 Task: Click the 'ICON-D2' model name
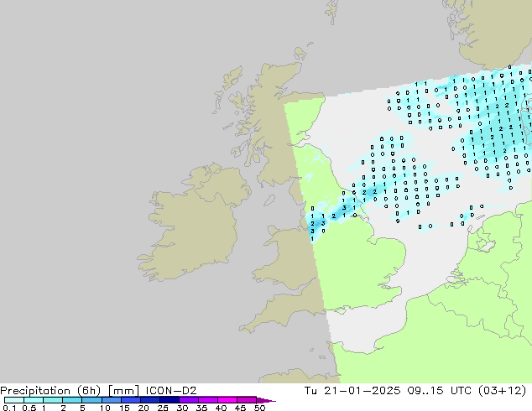(x=171, y=391)
